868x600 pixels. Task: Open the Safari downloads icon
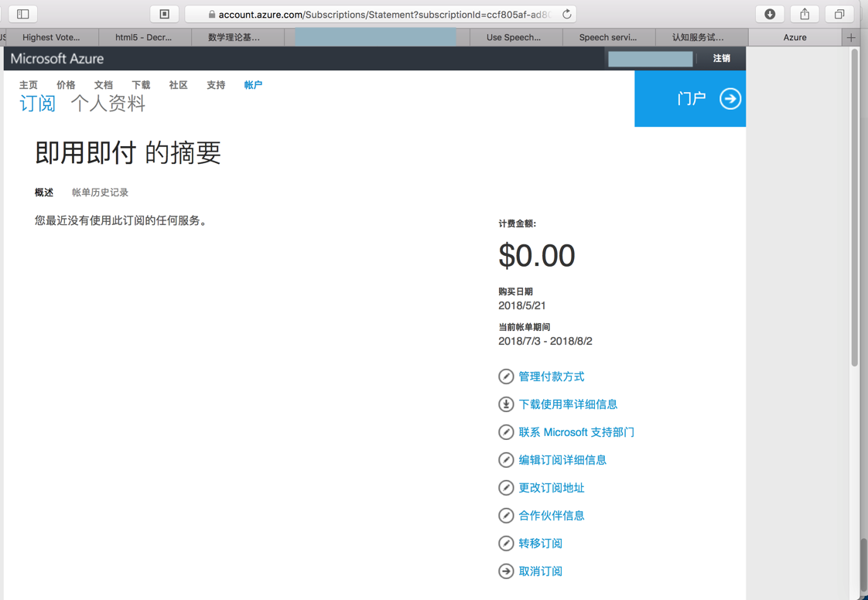coord(770,14)
